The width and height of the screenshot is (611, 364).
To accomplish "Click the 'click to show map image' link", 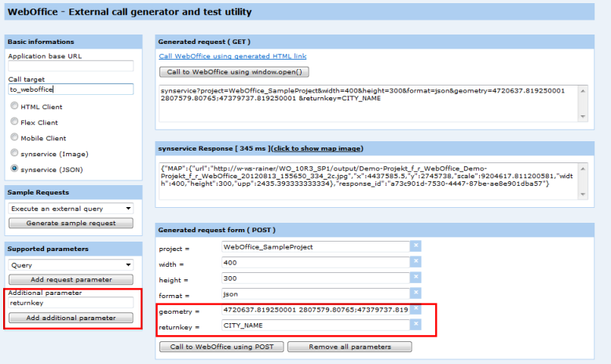I will point(317,148).
